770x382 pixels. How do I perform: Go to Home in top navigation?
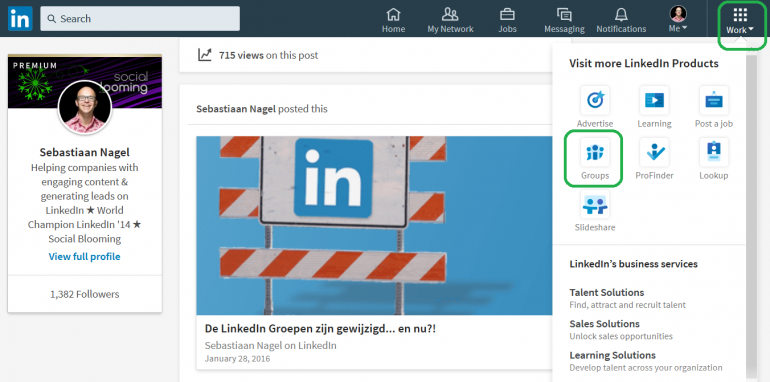(393, 20)
